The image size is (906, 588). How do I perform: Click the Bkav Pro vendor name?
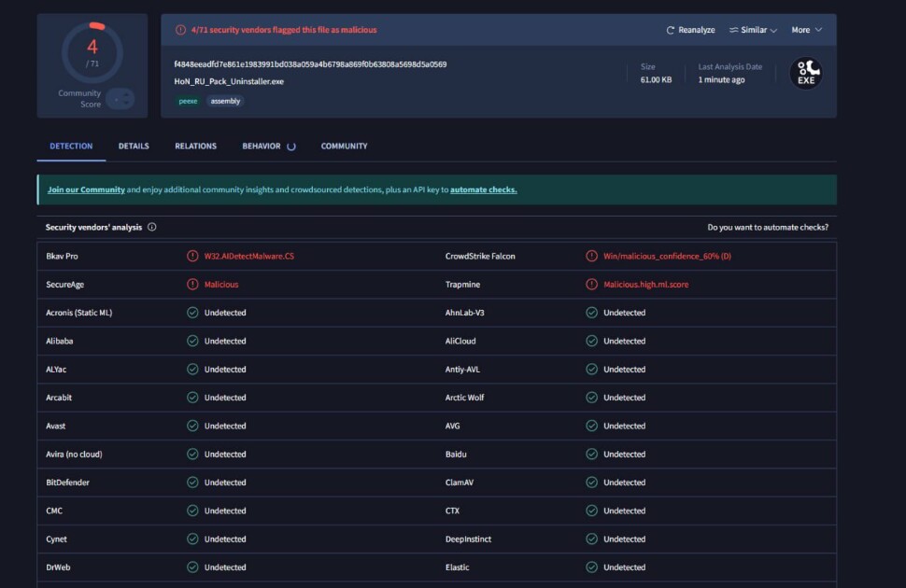click(62, 256)
